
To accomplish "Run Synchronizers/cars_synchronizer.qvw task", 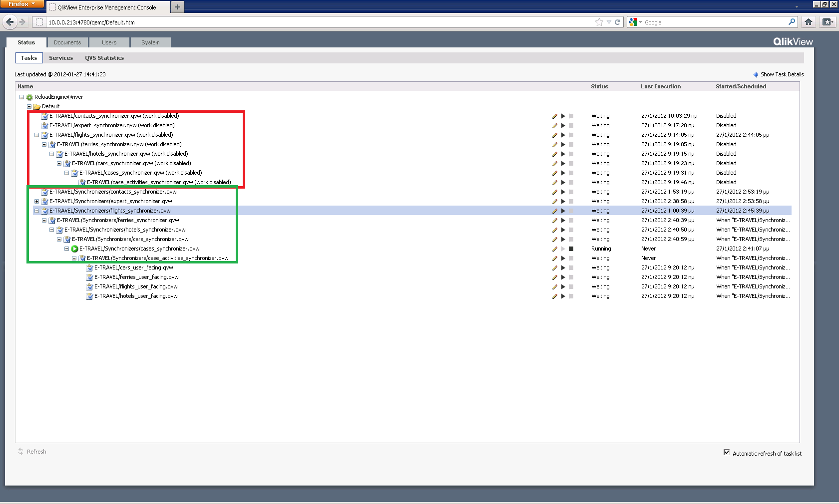I will [x=563, y=240].
